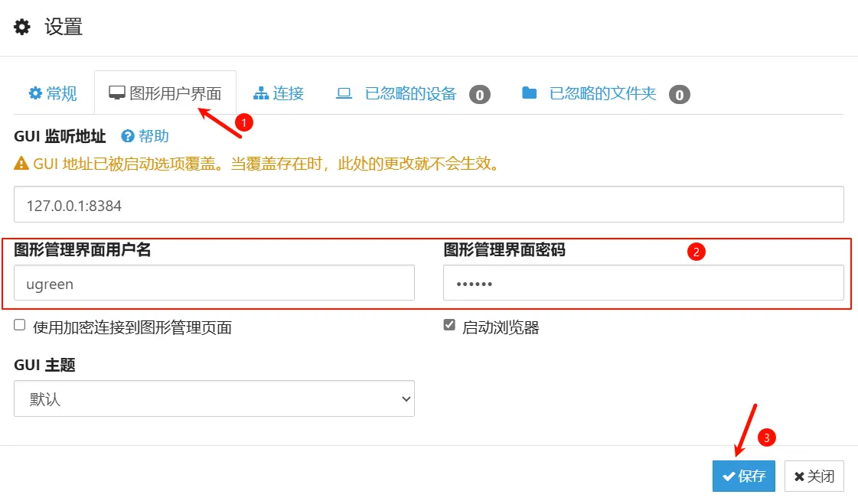Click the settings gear icon in header
The width and height of the screenshot is (858, 504).
tap(22, 28)
